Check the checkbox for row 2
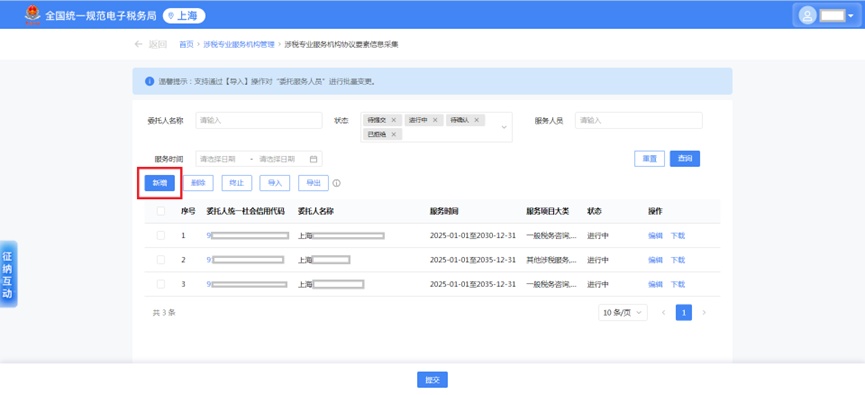The height and width of the screenshot is (395, 865). (161, 260)
